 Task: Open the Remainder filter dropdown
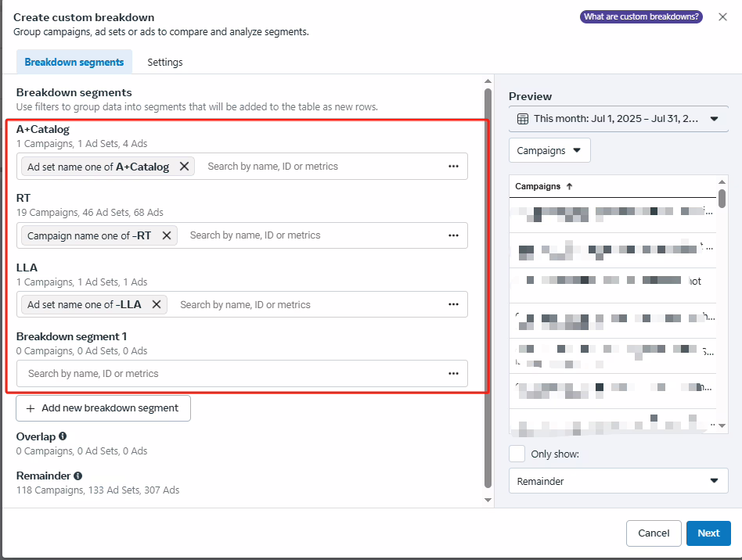[x=618, y=481]
